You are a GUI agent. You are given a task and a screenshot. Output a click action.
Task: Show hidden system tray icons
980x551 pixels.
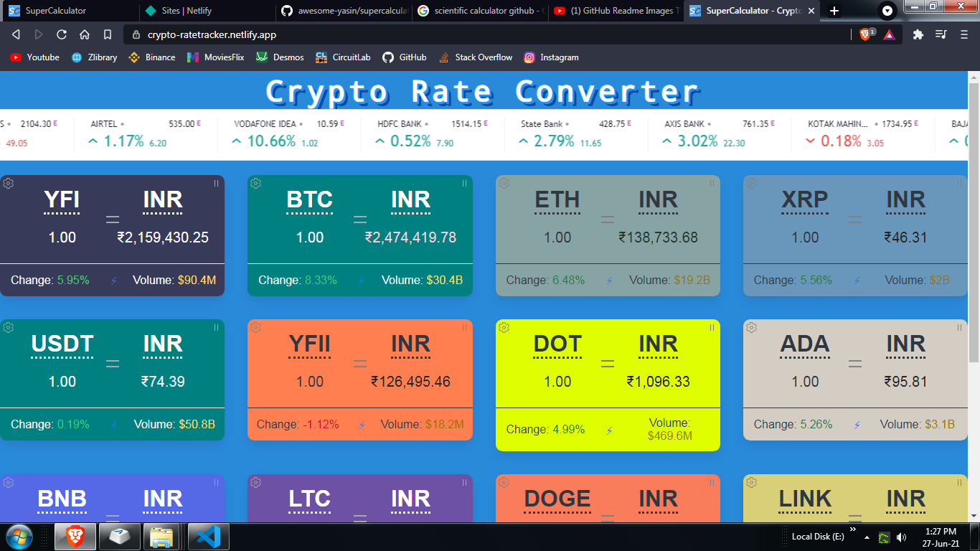tap(867, 537)
